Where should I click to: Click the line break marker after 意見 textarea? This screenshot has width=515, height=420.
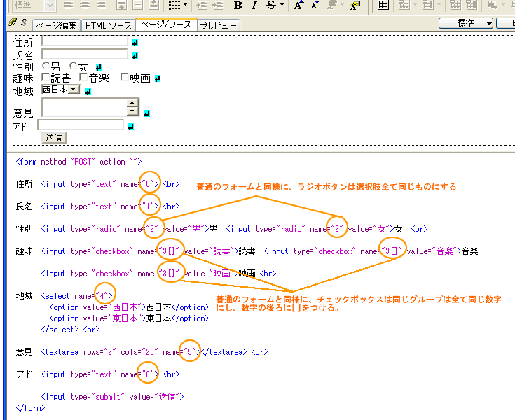147,113
